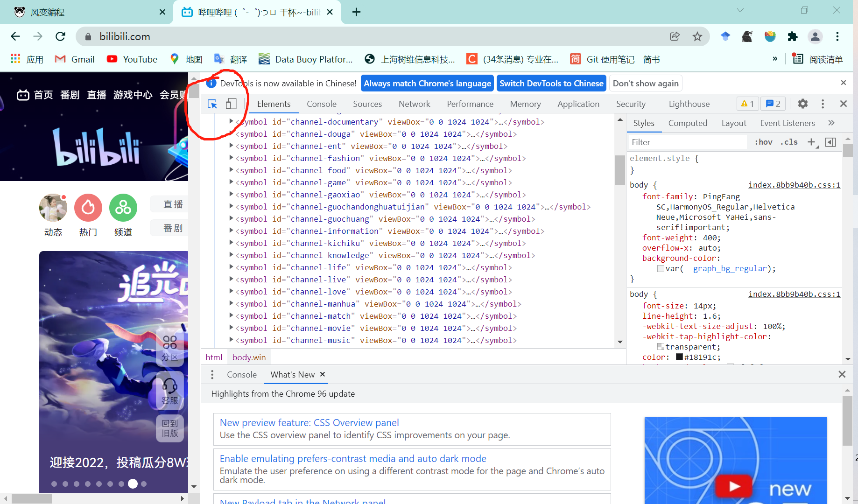Screen dimensions: 858x504
Task: Open the Apps grid bookmark shortcut
Action: pyautogui.click(x=27, y=59)
